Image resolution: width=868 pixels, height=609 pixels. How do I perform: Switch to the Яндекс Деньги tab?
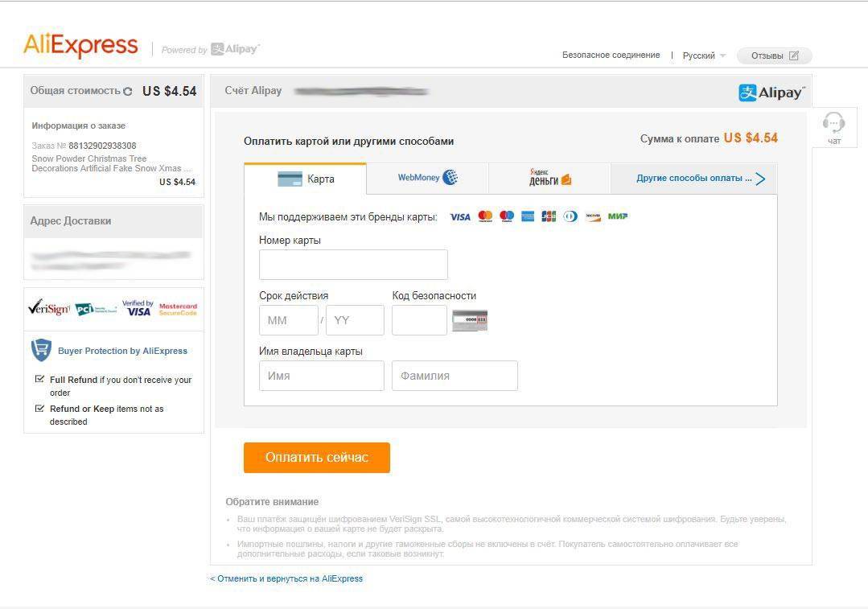[549, 178]
